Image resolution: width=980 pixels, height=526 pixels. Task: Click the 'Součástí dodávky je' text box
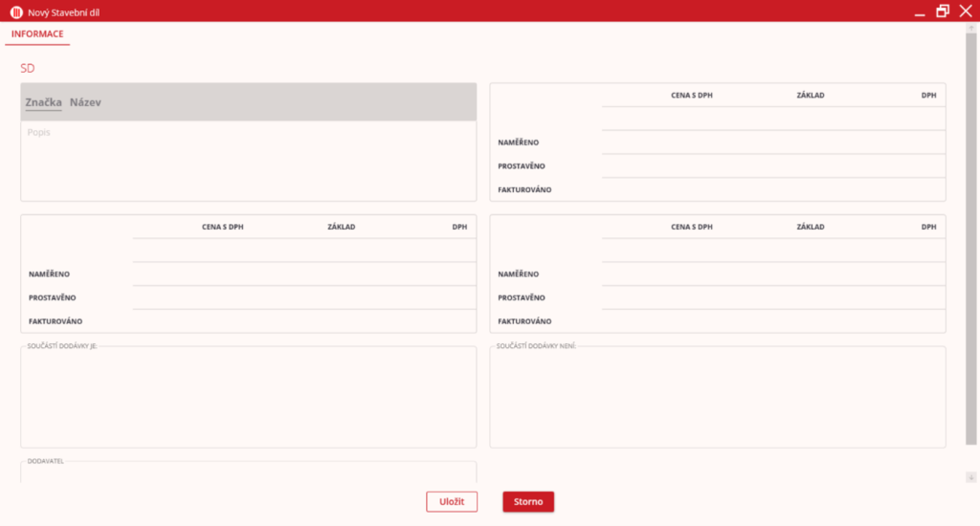click(248, 398)
